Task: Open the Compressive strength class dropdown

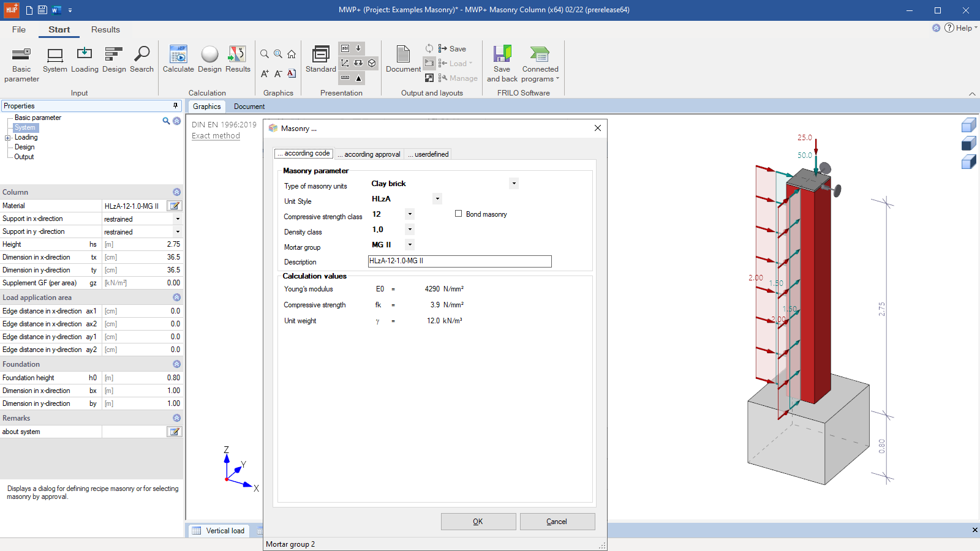Action: tap(410, 214)
